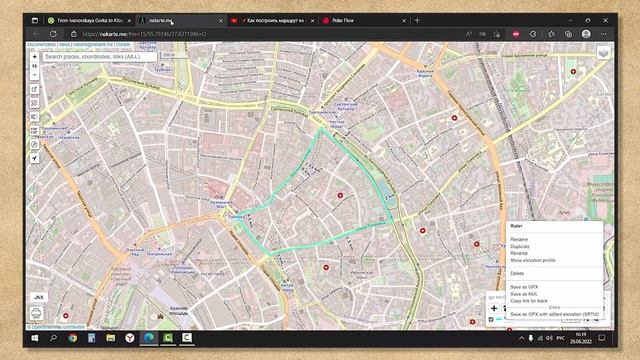Viewport: 640px width, 360px height.
Task: Open the favorites list icon
Action: point(551,34)
